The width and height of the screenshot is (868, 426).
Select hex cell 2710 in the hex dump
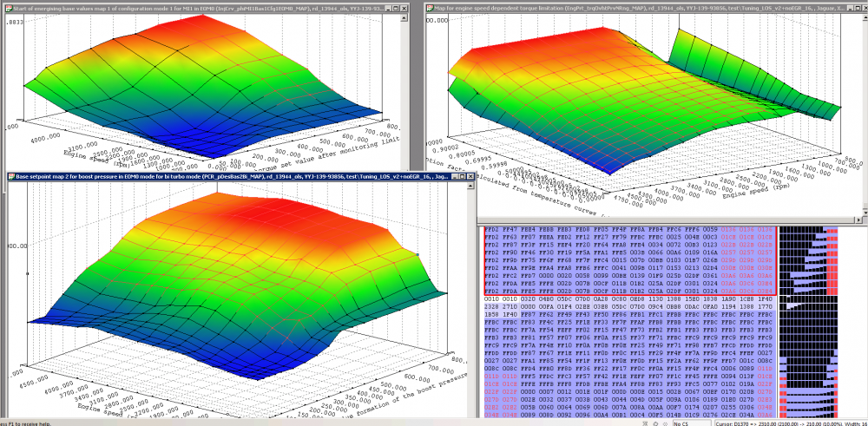[x=510, y=306]
